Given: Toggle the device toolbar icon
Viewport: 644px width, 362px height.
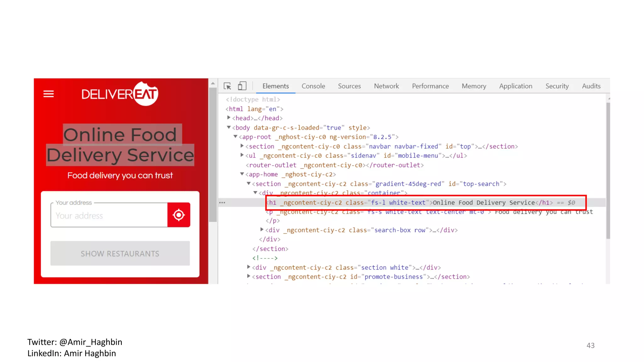Looking at the screenshot, I should 242,86.
